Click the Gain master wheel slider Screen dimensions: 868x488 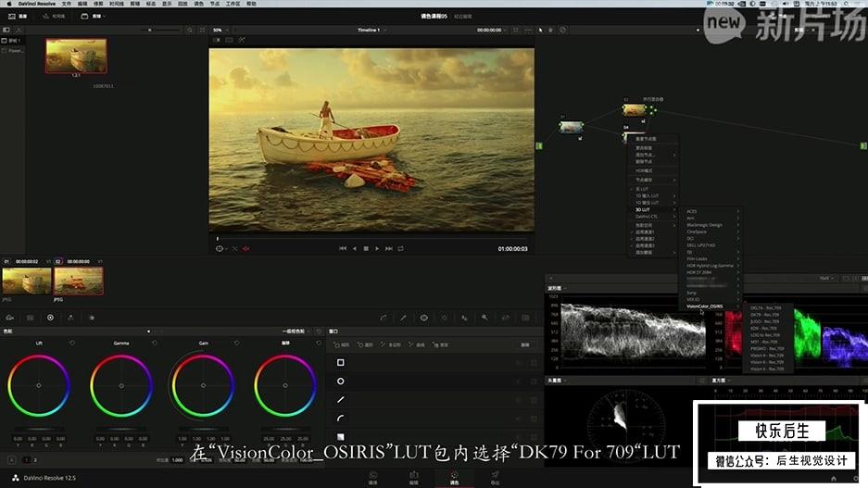(203, 429)
